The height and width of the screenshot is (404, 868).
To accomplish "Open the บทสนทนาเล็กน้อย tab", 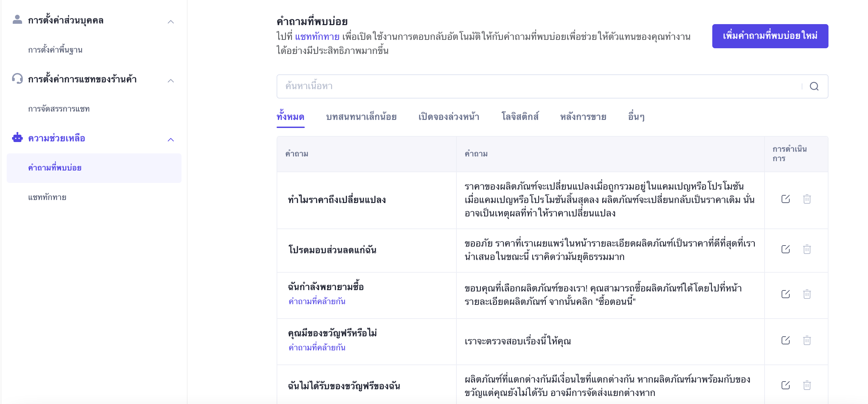I will [361, 117].
